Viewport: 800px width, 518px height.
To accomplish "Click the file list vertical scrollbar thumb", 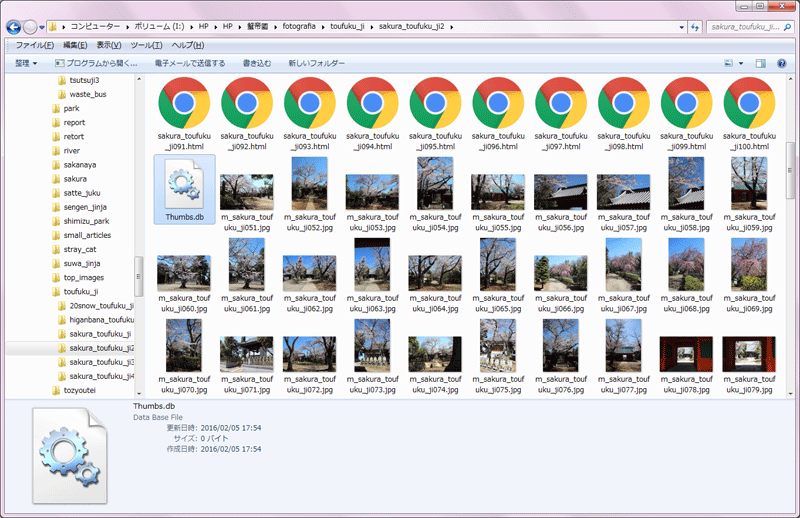I will (x=790, y=171).
